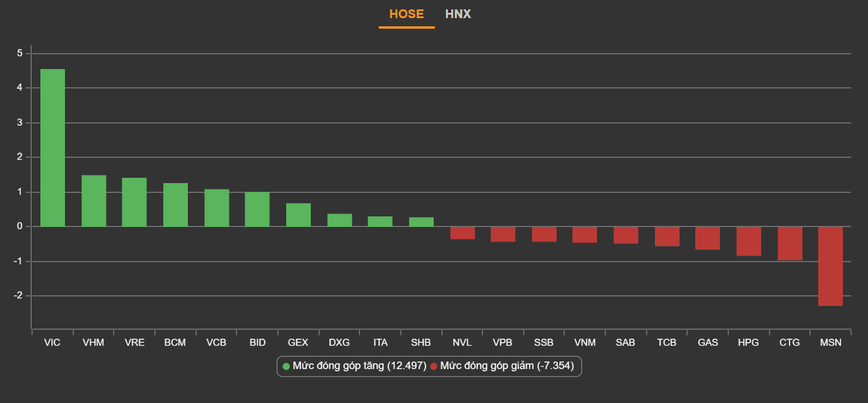Click the green legend dot
The width and height of the screenshot is (868, 403).
(x=286, y=366)
